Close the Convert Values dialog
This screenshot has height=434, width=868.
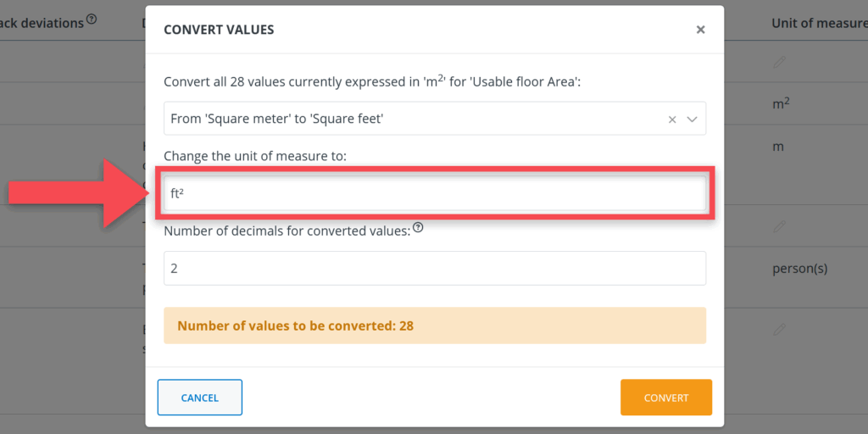click(700, 30)
